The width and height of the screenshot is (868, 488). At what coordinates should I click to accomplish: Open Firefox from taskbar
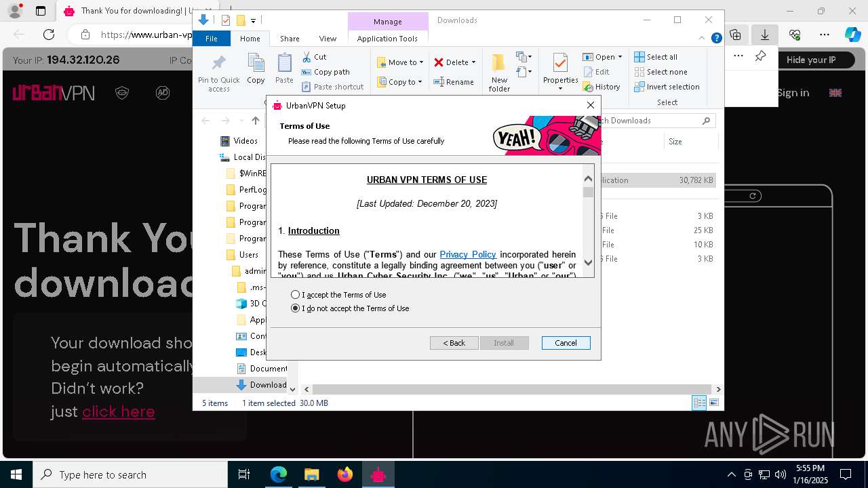coord(345,474)
